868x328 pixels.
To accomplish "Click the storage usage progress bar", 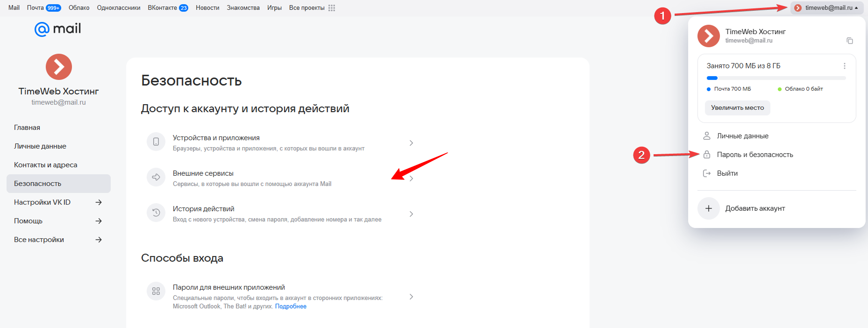I will pos(776,78).
